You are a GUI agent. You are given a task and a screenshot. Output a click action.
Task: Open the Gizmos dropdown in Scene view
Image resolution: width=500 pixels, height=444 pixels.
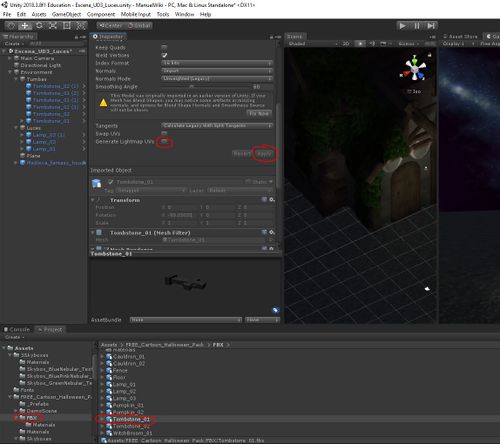pos(409,44)
